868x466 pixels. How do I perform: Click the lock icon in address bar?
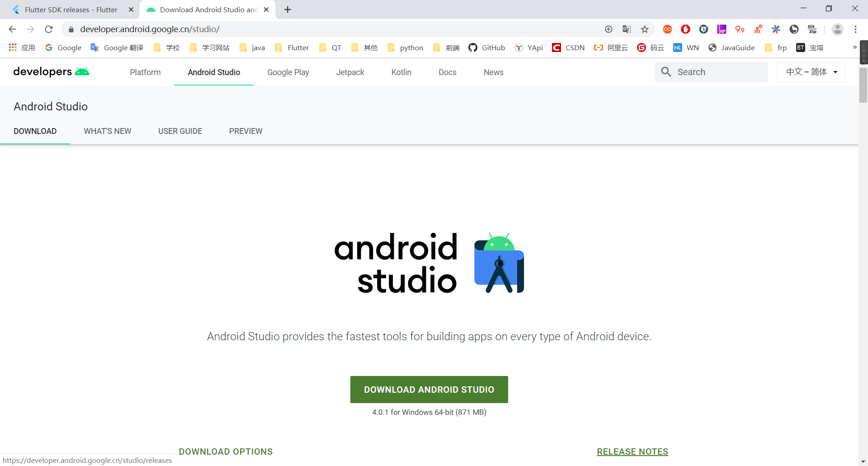71,29
